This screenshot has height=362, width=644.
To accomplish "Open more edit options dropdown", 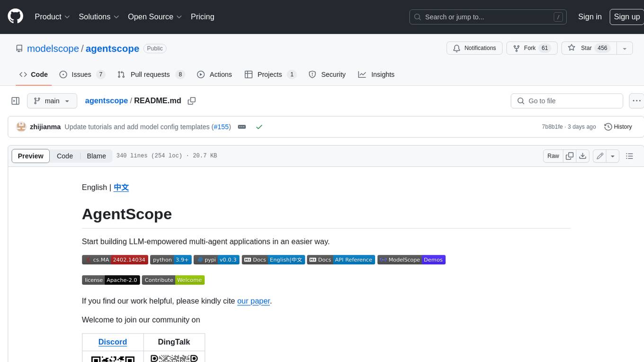I will [x=613, y=156].
